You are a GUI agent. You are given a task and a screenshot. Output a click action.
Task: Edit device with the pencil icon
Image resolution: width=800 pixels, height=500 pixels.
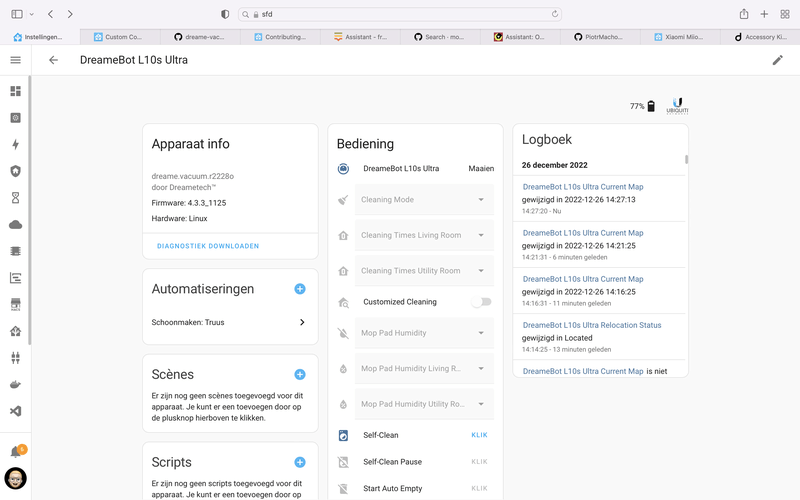coord(778,60)
